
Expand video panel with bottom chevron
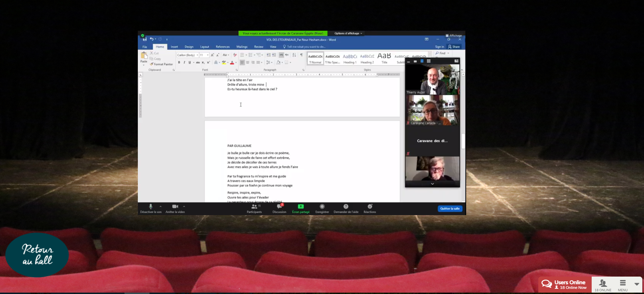[x=432, y=184]
